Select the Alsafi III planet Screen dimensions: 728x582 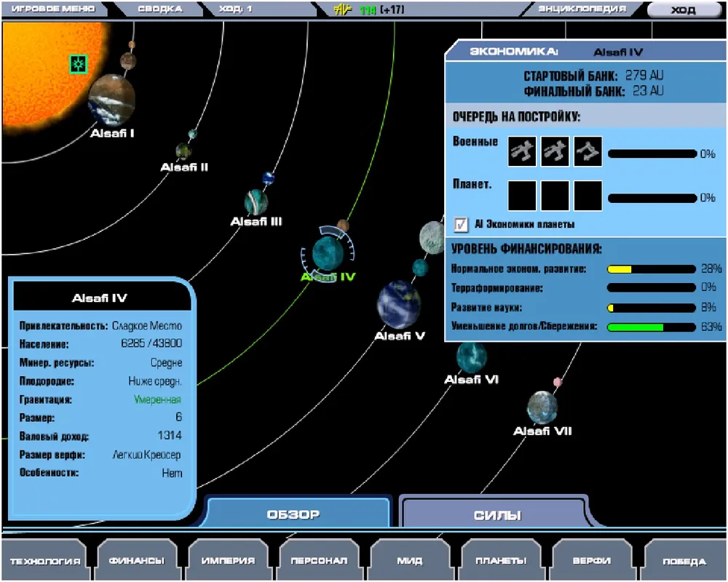(x=256, y=202)
